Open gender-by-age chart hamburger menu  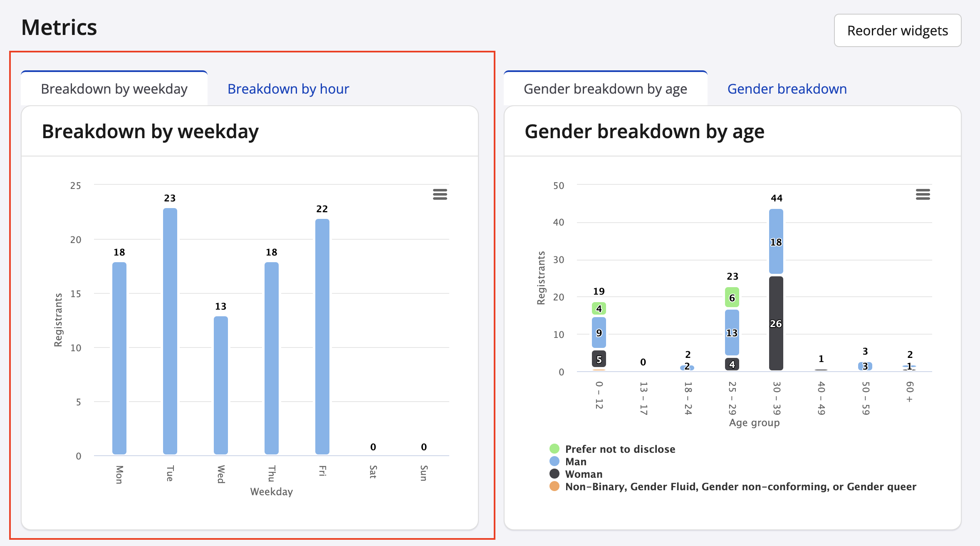tap(923, 194)
